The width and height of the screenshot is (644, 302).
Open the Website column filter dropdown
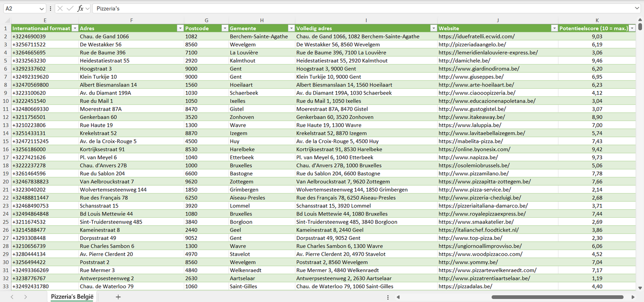tap(554, 28)
